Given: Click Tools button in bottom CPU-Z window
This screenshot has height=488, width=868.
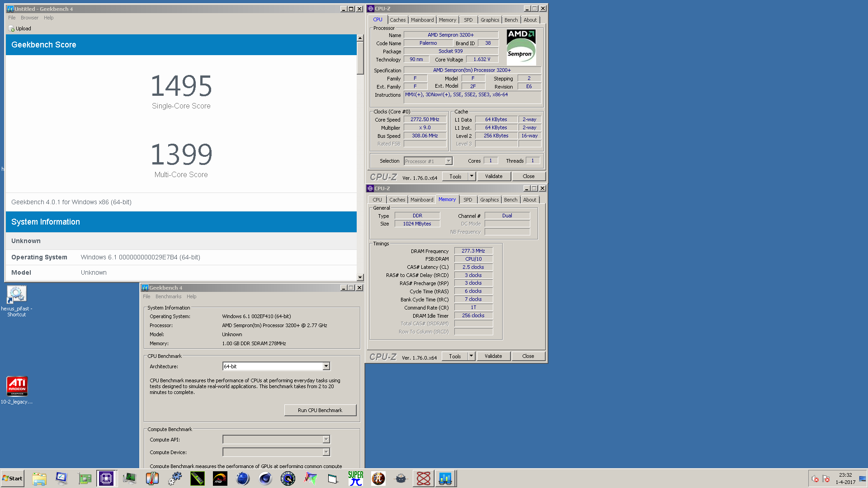Looking at the screenshot, I should (455, 356).
